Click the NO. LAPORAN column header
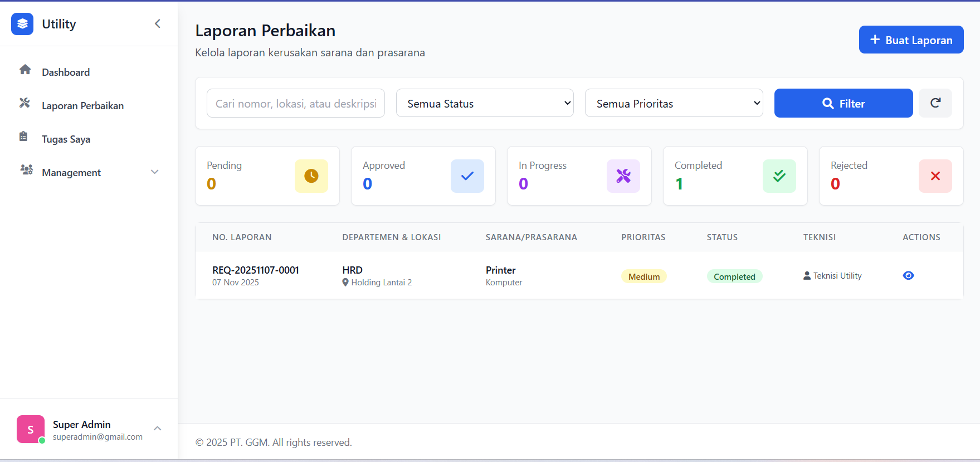980x462 pixels. pos(242,237)
